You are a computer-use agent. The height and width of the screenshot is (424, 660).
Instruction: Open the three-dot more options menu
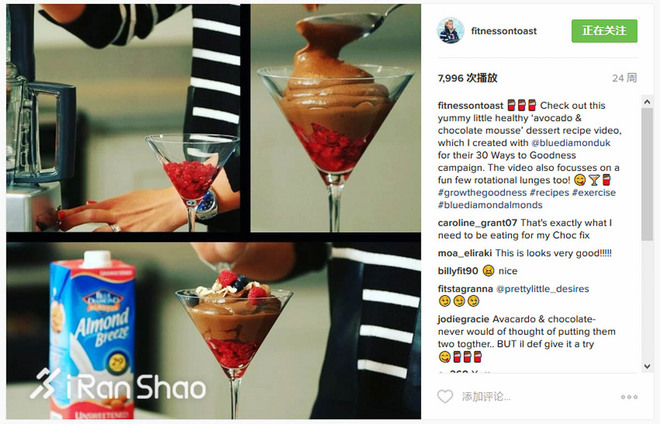pyautogui.click(x=629, y=397)
